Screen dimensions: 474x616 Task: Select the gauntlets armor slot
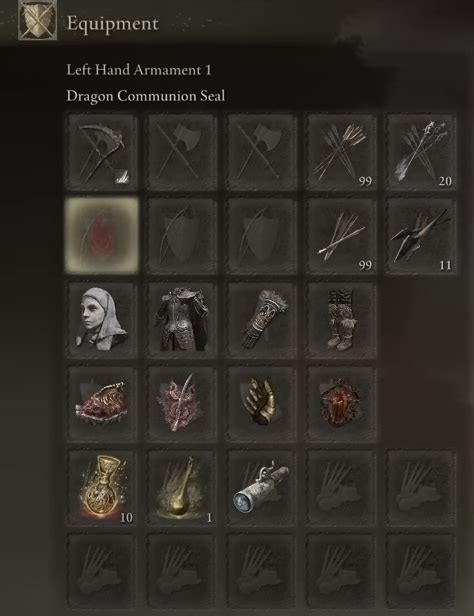(x=262, y=320)
